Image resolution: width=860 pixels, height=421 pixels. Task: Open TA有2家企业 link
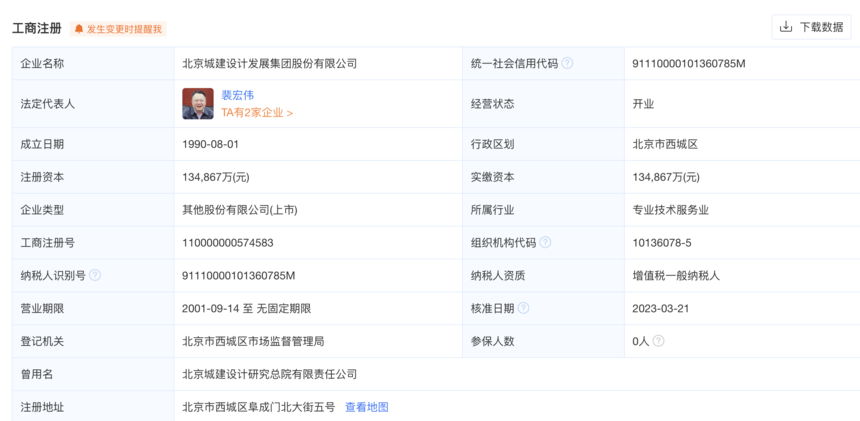point(257,113)
